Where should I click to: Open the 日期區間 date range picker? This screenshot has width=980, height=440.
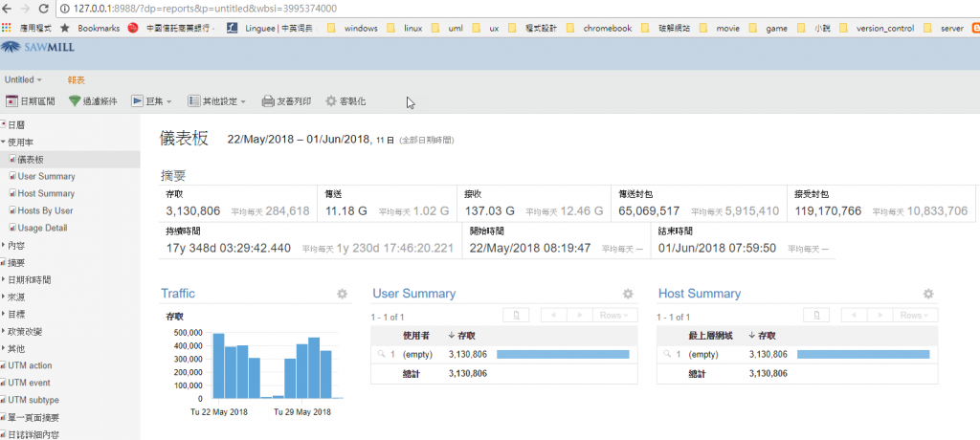[31, 101]
